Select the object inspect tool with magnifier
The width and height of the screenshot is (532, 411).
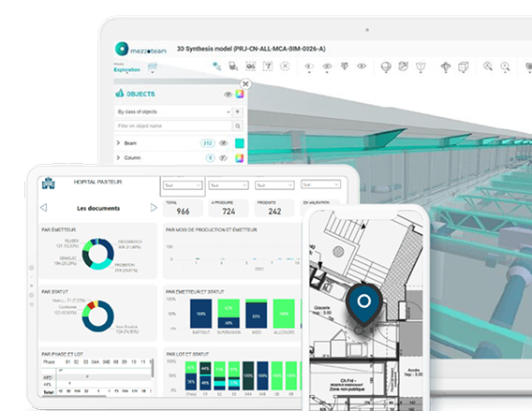tap(233, 66)
